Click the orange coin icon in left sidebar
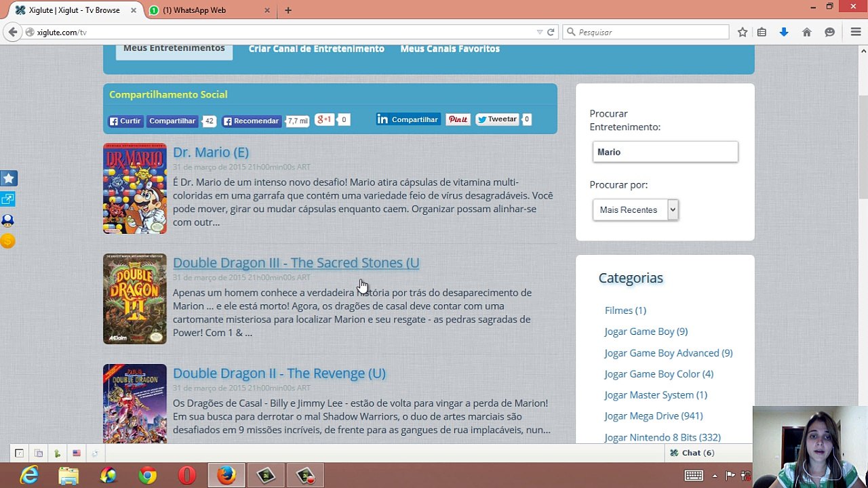 [x=8, y=241]
